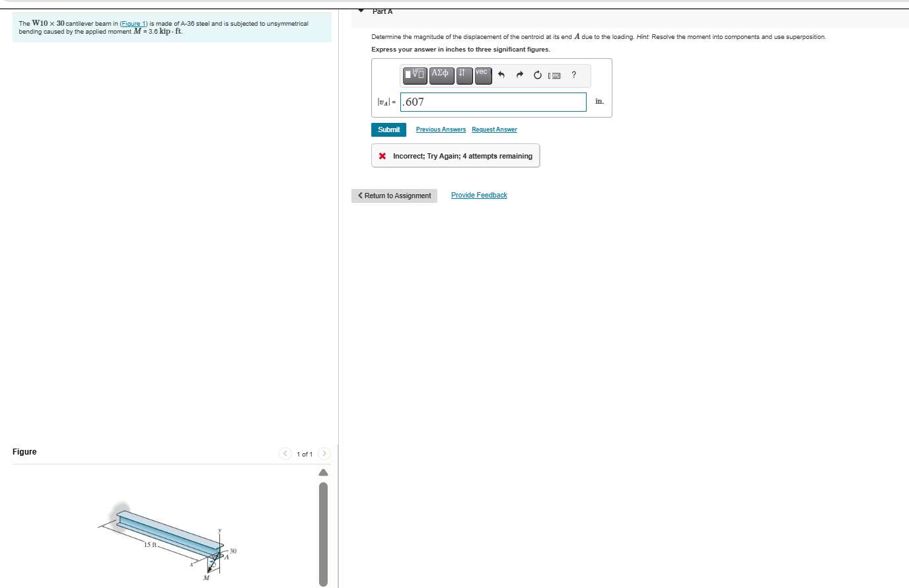
Task: Open the Greek symbols palette (ΑΣφ)
Action: point(441,75)
